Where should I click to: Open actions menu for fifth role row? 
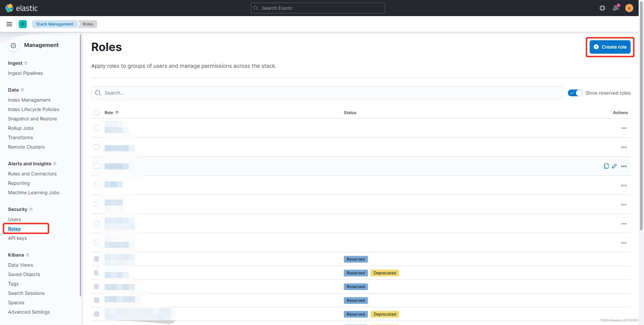click(624, 205)
